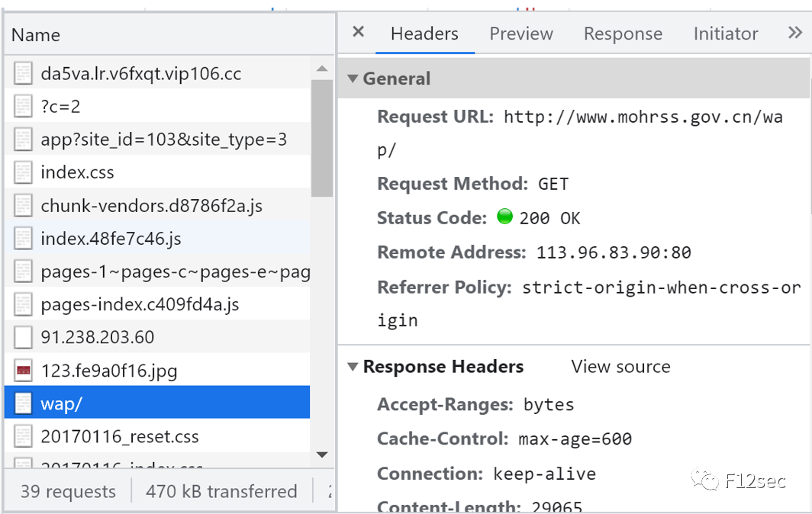Close the request details panel
This screenshot has height=514, width=812.
(359, 32)
